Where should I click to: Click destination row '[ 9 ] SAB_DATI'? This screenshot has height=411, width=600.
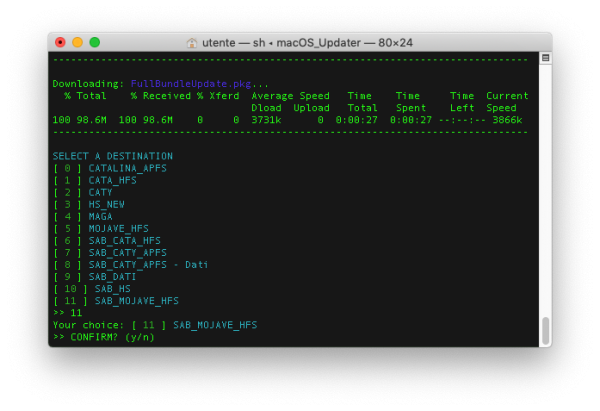coord(95,277)
